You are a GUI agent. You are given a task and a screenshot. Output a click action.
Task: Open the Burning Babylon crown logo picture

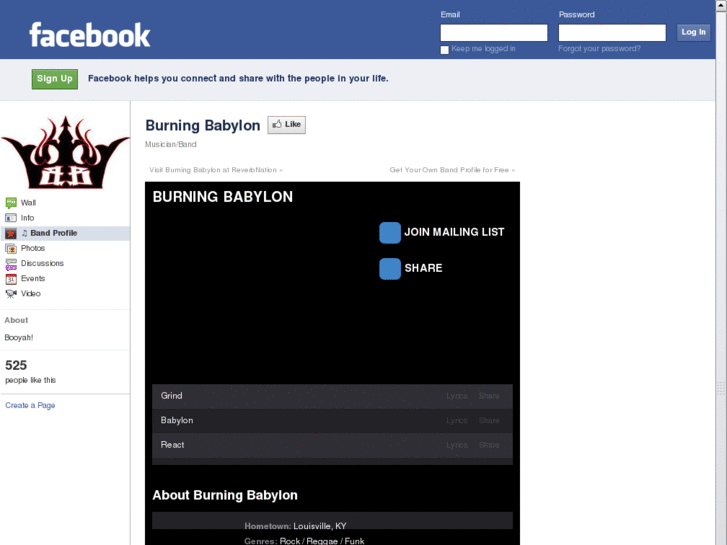point(65,152)
